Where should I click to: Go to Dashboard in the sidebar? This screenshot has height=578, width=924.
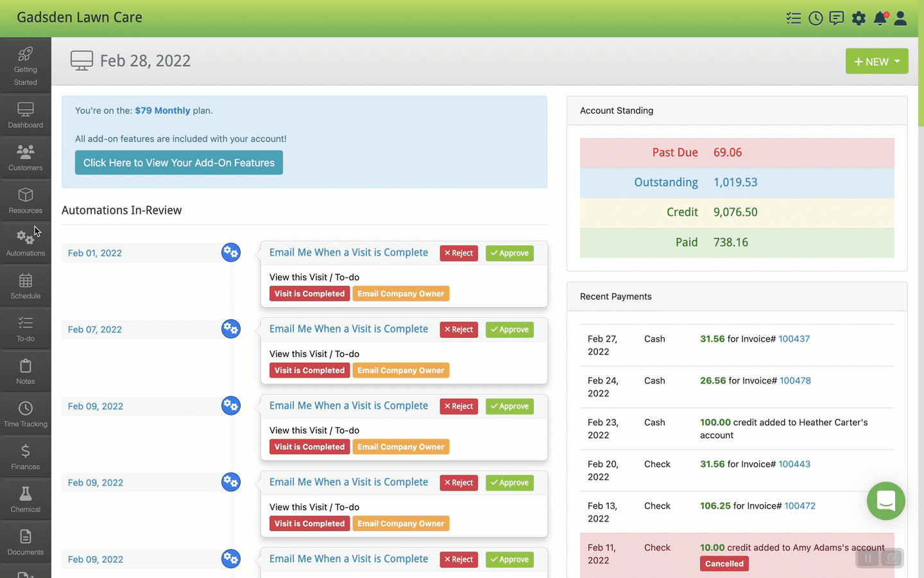(x=26, y=115)
